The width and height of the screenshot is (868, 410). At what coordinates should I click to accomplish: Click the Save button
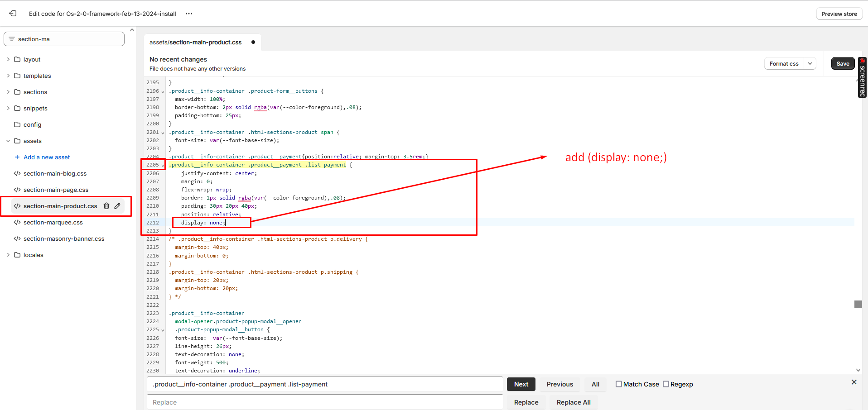(x=843, y=64)
